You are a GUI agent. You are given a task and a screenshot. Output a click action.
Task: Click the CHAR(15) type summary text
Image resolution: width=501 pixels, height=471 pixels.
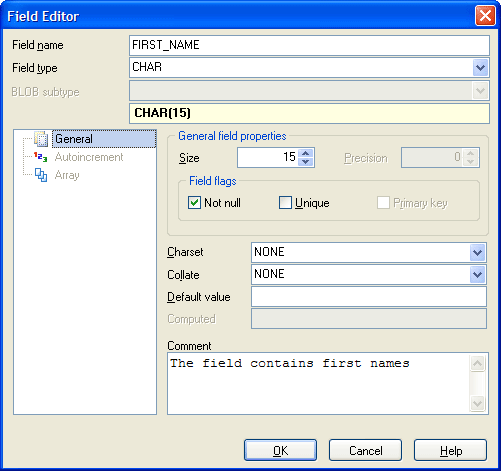(x=162, y=113)
